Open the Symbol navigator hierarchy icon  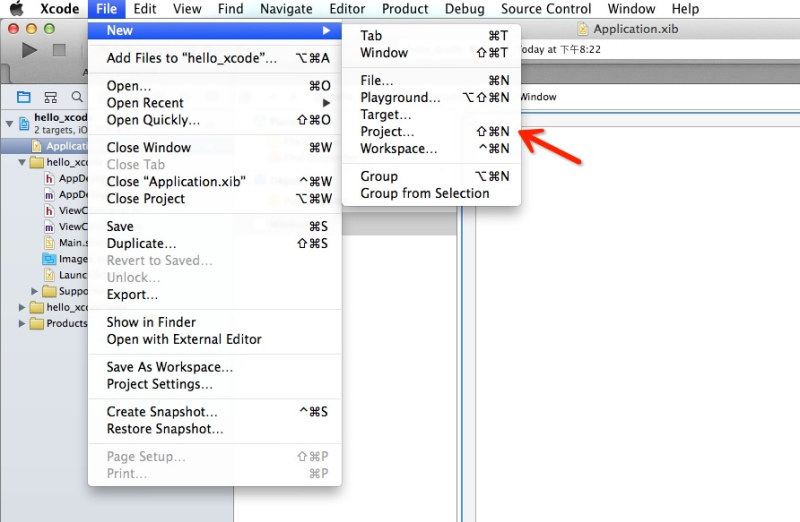pos(51,97)
